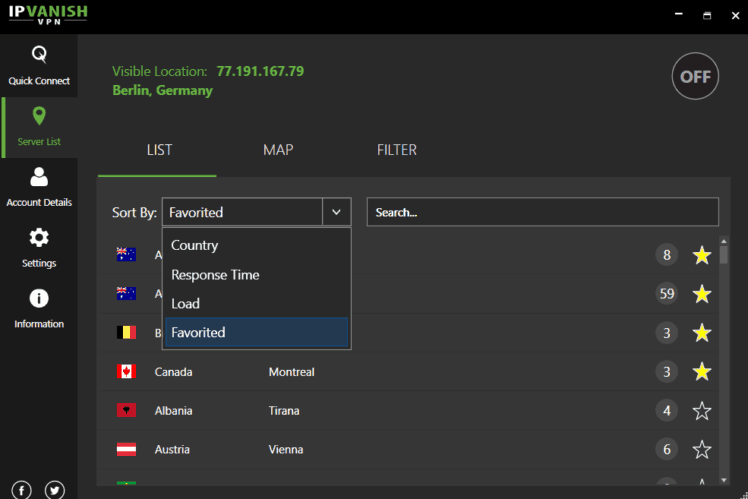Choose Load sort option
The width and height of the screenshot is (748, 499).
[x=257, y=303]
